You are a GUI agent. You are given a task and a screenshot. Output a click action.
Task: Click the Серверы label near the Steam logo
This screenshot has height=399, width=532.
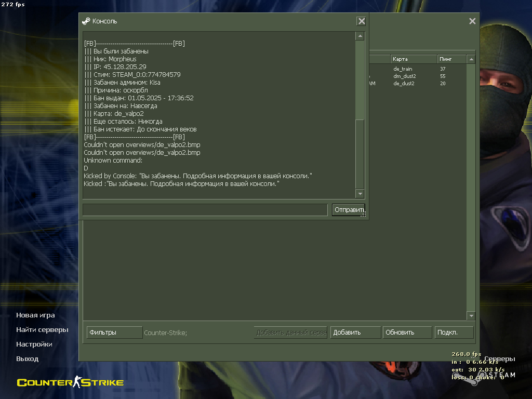coord(499,358)
